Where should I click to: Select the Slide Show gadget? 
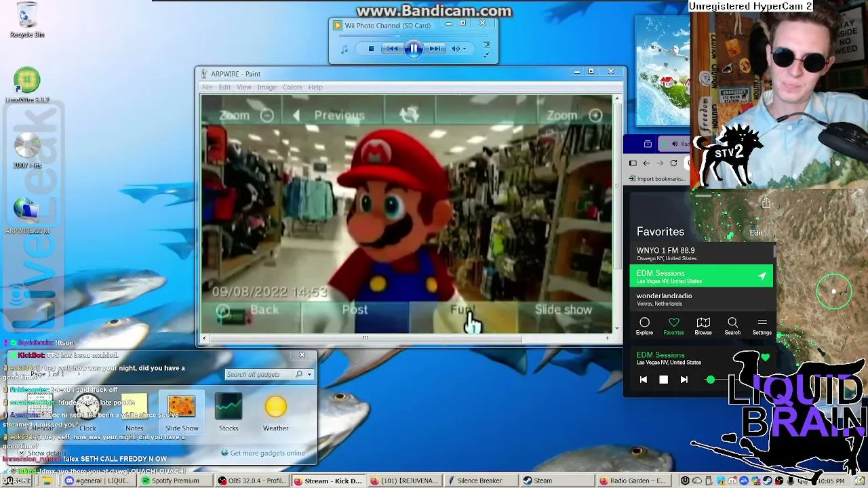182,412
